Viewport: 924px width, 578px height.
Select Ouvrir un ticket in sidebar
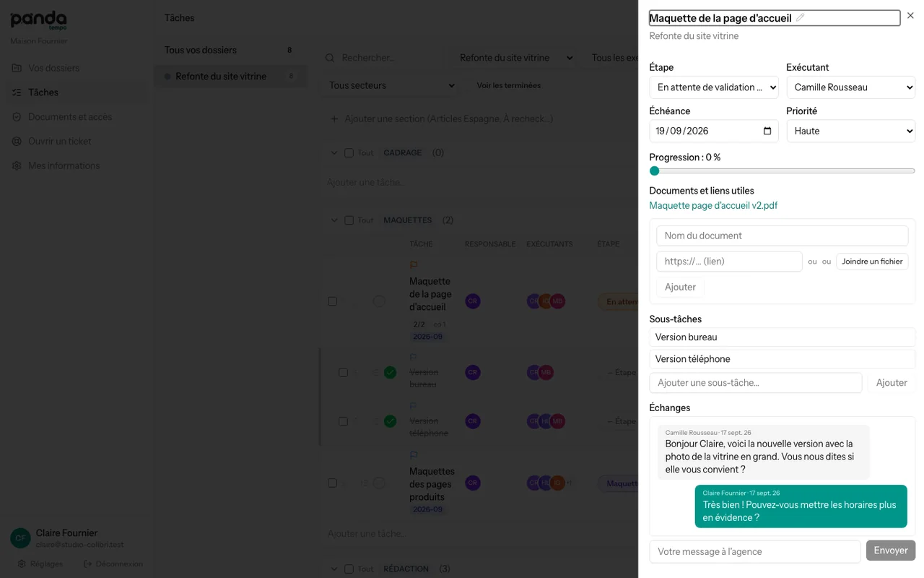tap(78, 142)
